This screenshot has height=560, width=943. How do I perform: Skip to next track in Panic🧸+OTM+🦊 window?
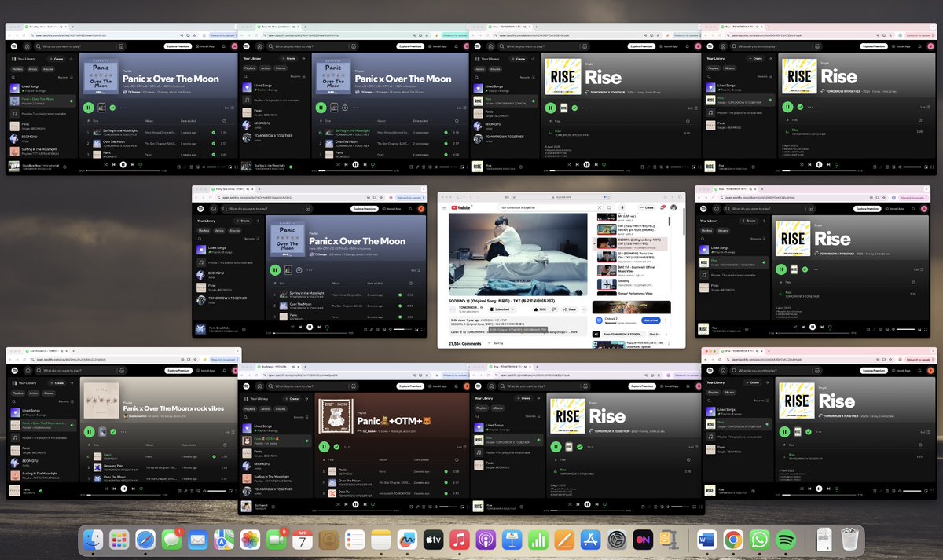pos(365,504)
